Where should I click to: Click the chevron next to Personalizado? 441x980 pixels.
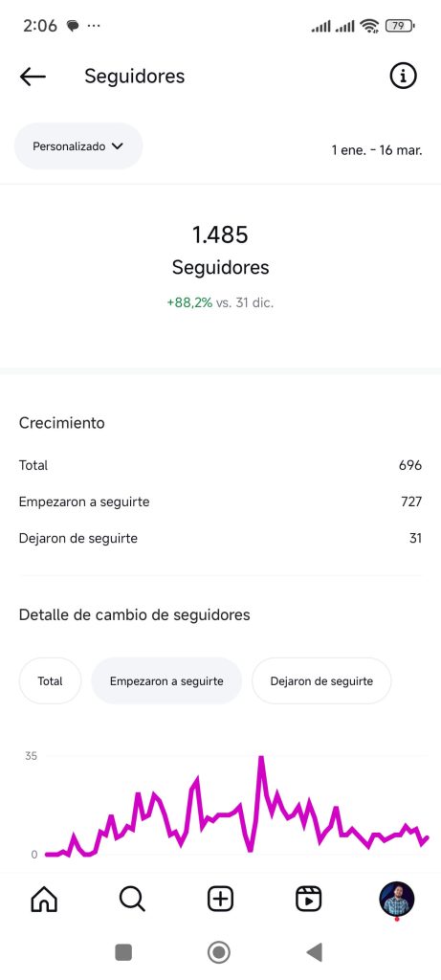(118, 146)
